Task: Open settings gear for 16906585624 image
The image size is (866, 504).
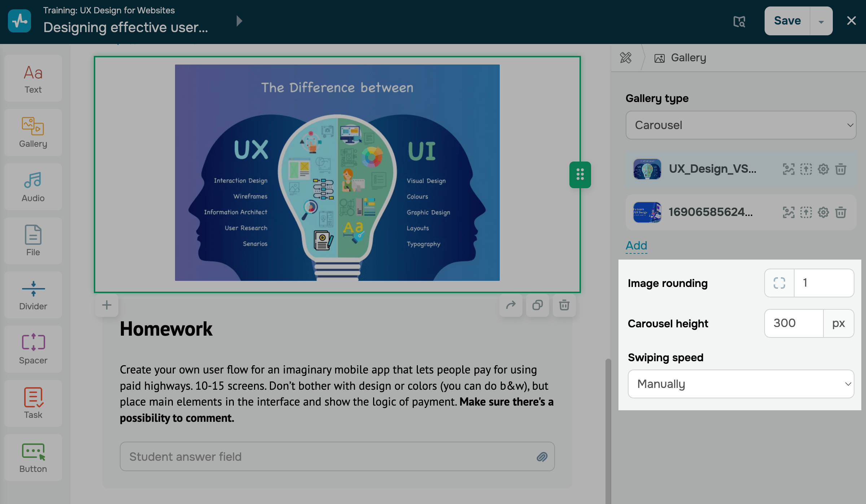Action: [823, 212]
